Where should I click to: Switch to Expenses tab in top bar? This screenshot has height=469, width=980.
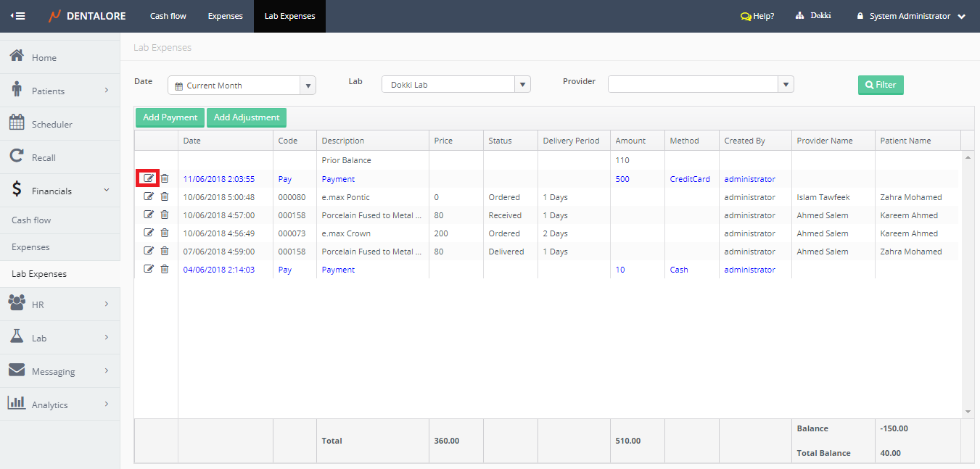(225, 16)
